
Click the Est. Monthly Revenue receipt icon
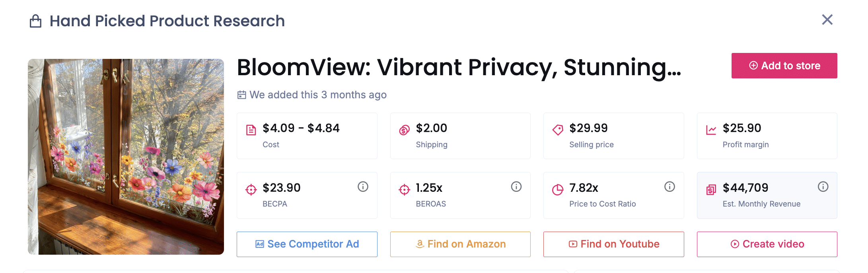tap(711, 190)
